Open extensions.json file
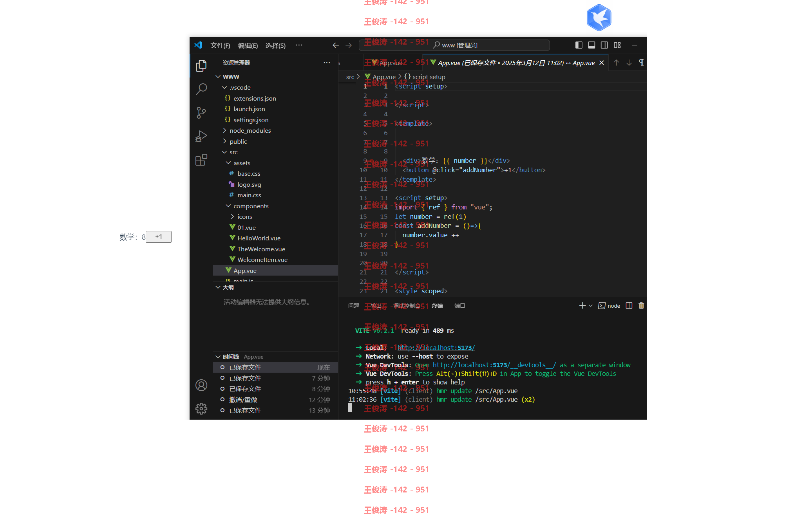794x532 pixels. pos(275,98)
